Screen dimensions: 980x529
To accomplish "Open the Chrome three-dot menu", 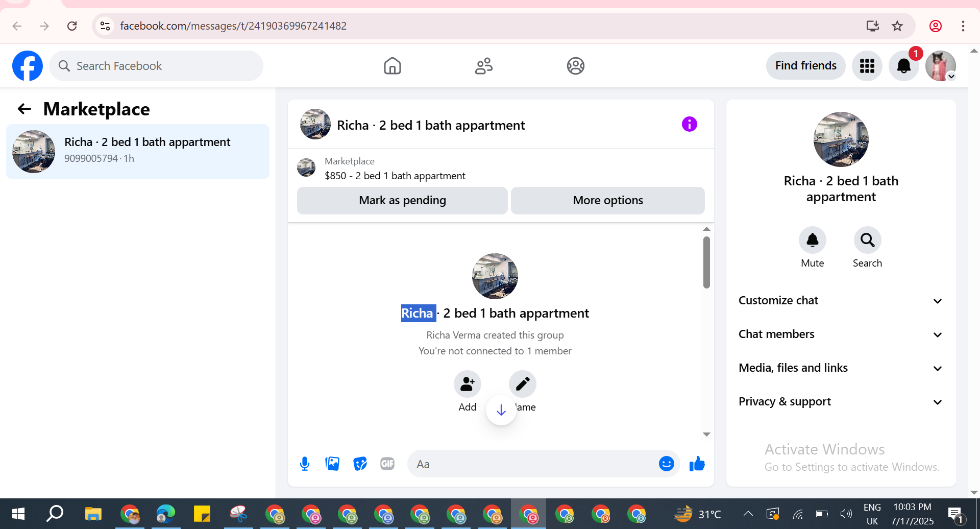I will click(x=963, y=26).
